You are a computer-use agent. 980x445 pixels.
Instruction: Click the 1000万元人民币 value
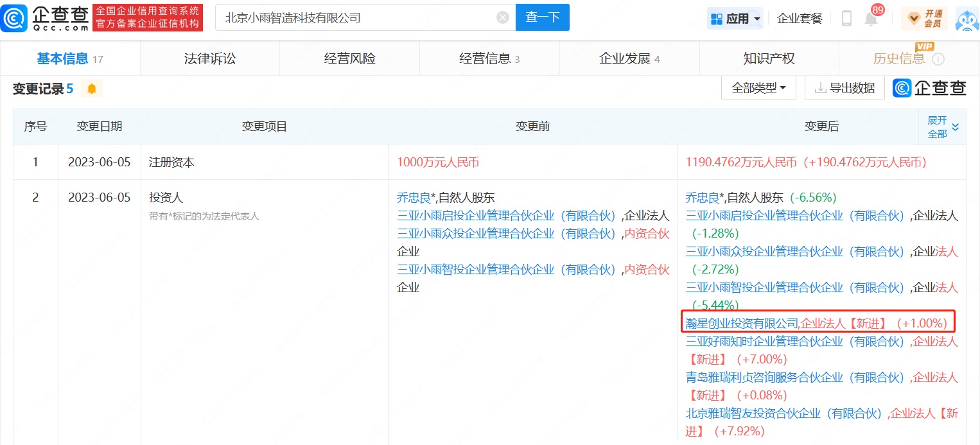tap(438, 162)
